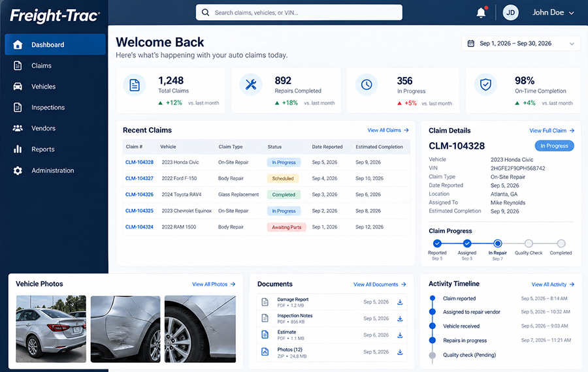Click the Awaiting Parts status badge

tap(287, 227)
